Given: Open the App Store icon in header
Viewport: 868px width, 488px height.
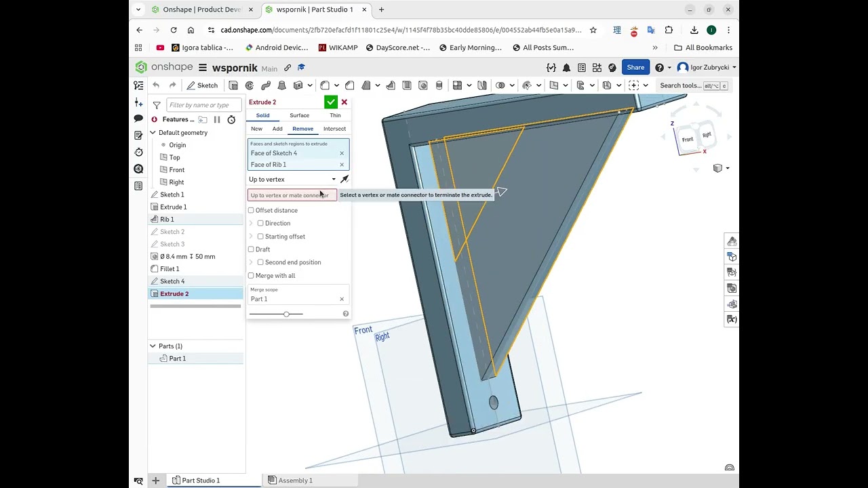Looking at the screenshot, I should tap(597, 68).
